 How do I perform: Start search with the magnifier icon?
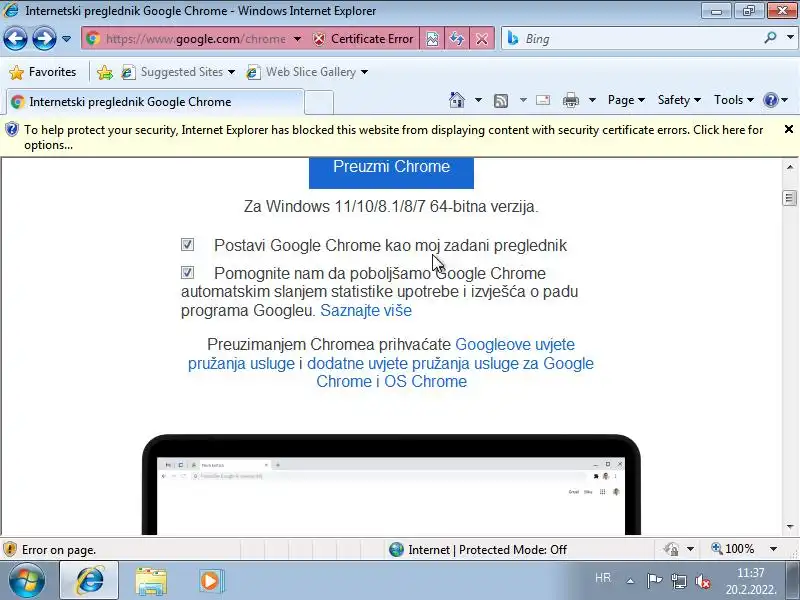770,38
